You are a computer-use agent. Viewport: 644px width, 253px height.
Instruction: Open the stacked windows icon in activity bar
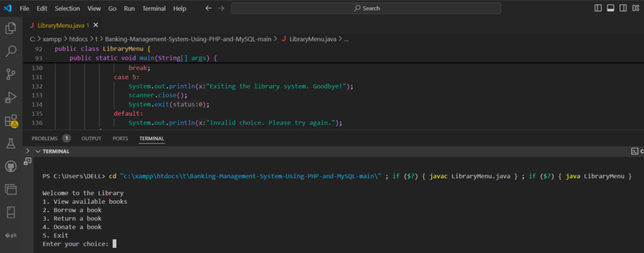(x=11, y=189)
